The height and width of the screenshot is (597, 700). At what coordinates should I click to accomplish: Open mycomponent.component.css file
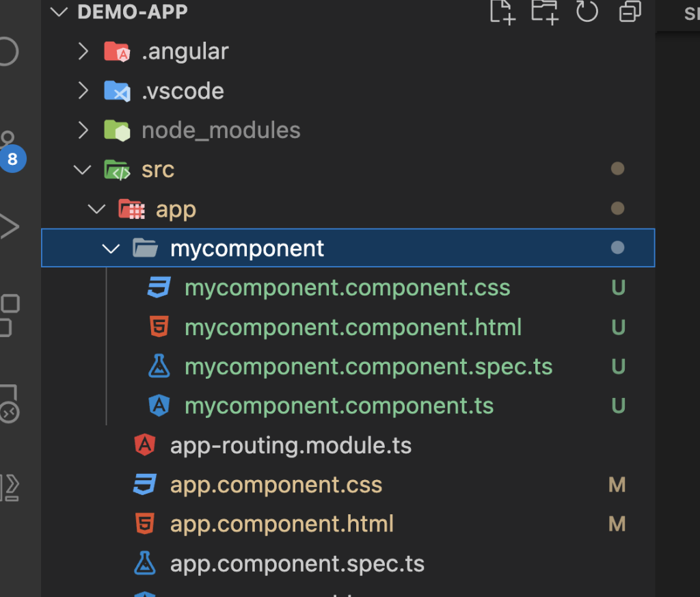click(x=348, y=288)
